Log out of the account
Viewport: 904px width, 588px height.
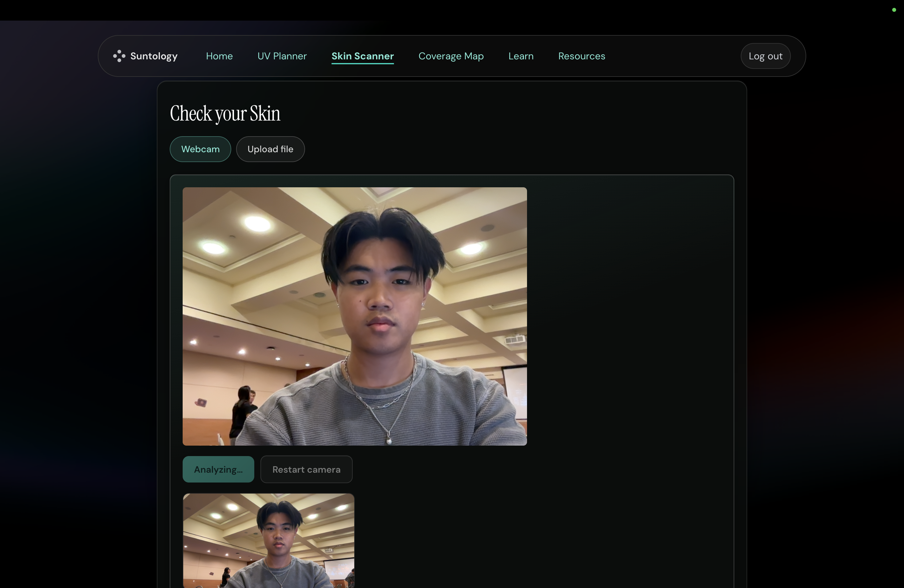765,56
